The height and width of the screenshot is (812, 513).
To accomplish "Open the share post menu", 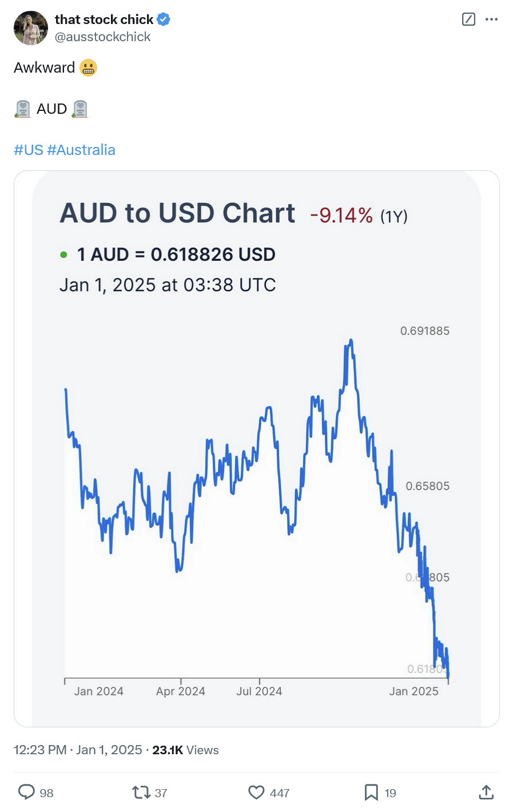I will [x=486, y=792].
